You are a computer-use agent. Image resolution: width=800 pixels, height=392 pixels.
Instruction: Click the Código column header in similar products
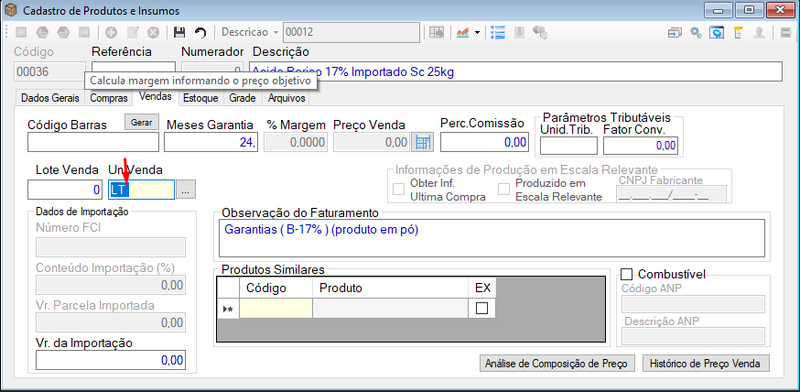[x=276, y=288]
